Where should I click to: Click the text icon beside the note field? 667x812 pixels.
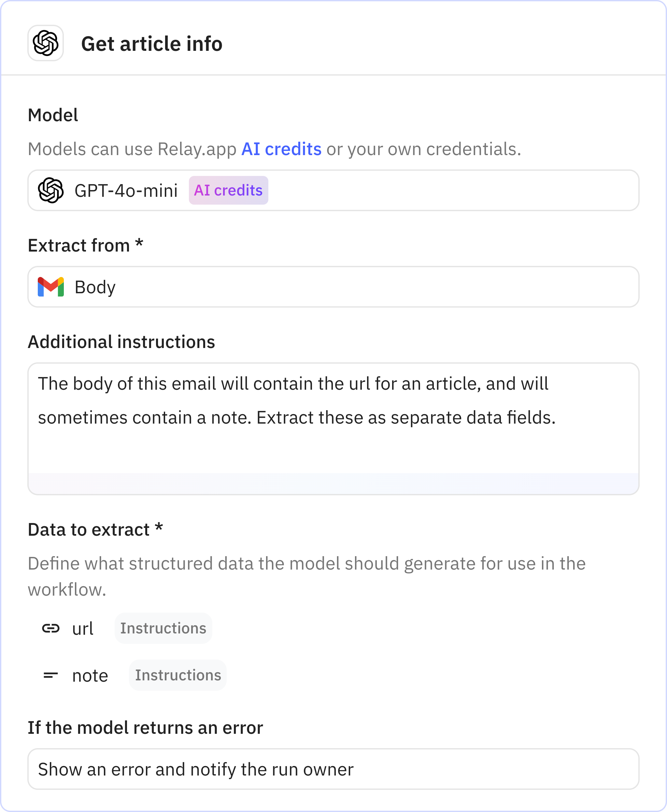[x=50, y=675]
